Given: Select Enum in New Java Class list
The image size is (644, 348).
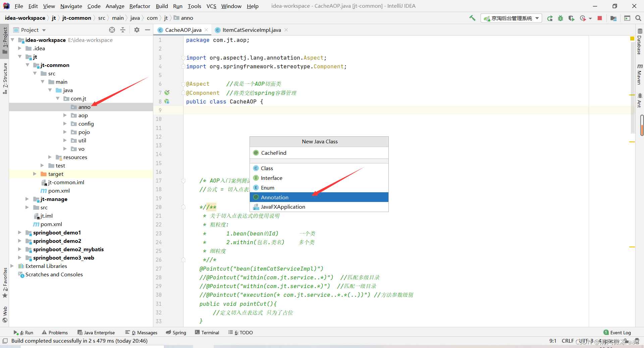Looking at the screenshot, I should point(319,188).
